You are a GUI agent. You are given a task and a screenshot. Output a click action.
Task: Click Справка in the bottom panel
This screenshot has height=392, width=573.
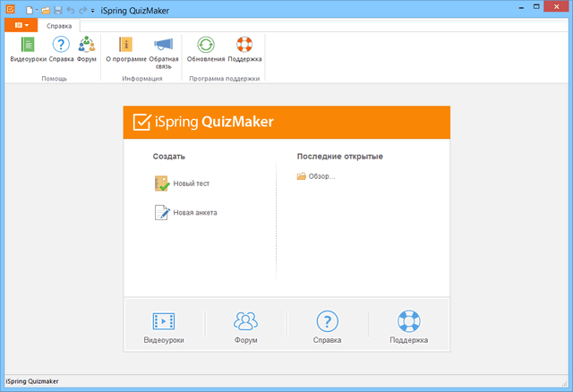[327, 328]
